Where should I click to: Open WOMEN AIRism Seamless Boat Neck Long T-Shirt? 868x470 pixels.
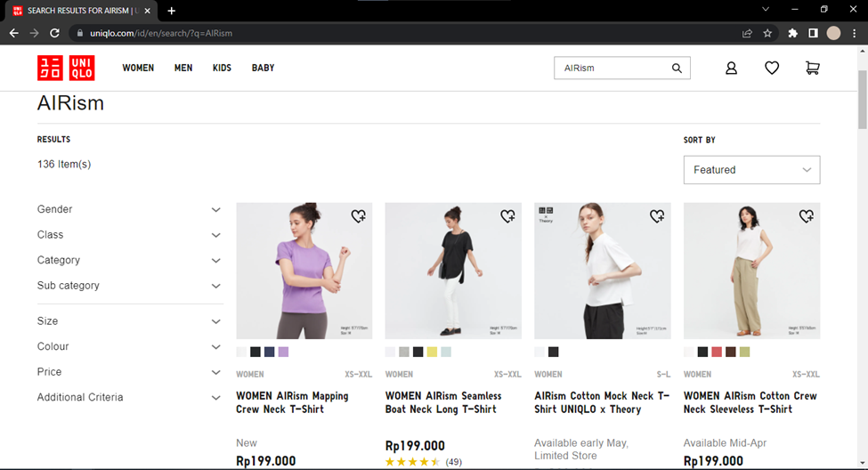pyautogui.click(x=443, y=402)
